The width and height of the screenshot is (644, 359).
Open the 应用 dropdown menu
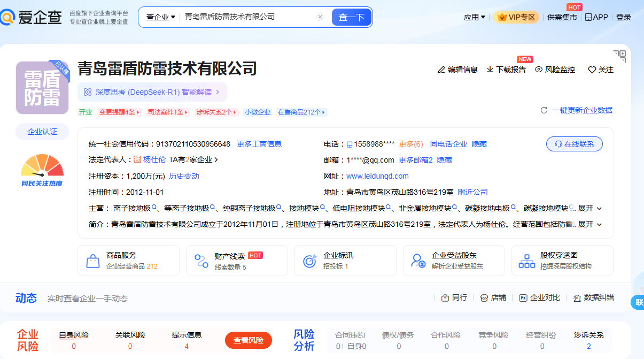coord(475,17)
